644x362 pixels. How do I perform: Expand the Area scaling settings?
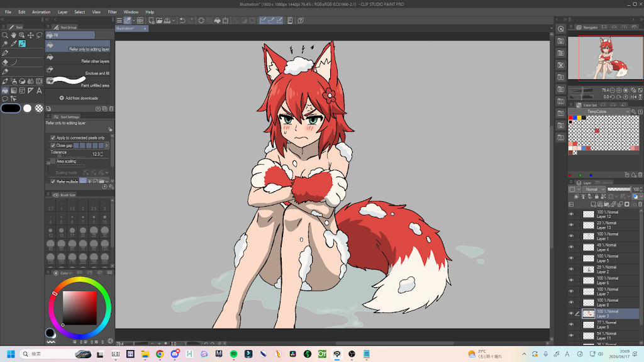coord(48,163)
